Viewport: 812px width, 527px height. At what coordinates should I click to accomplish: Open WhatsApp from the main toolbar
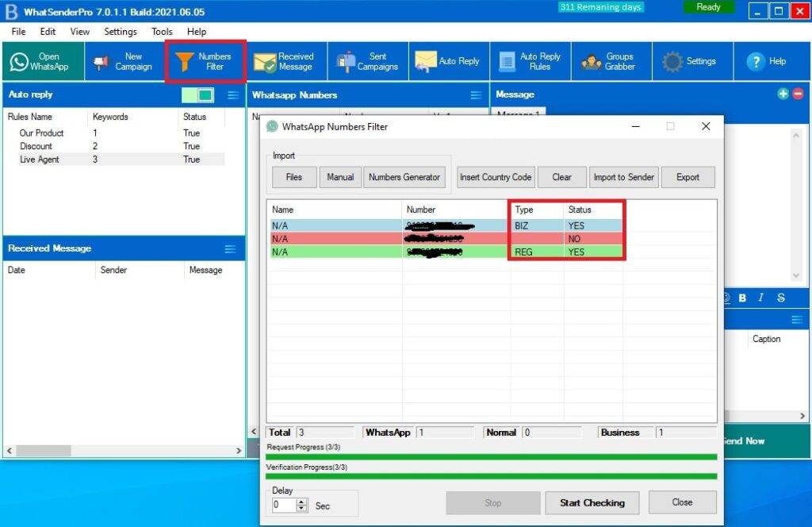coord(40,62)
